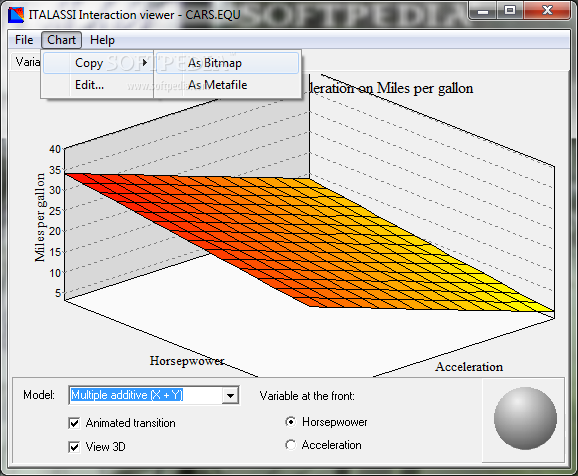Image resolution: width=578 pixels, height=476 pixels.
Task: Click the Horsepwower axis label on chart
Action: 187,361
